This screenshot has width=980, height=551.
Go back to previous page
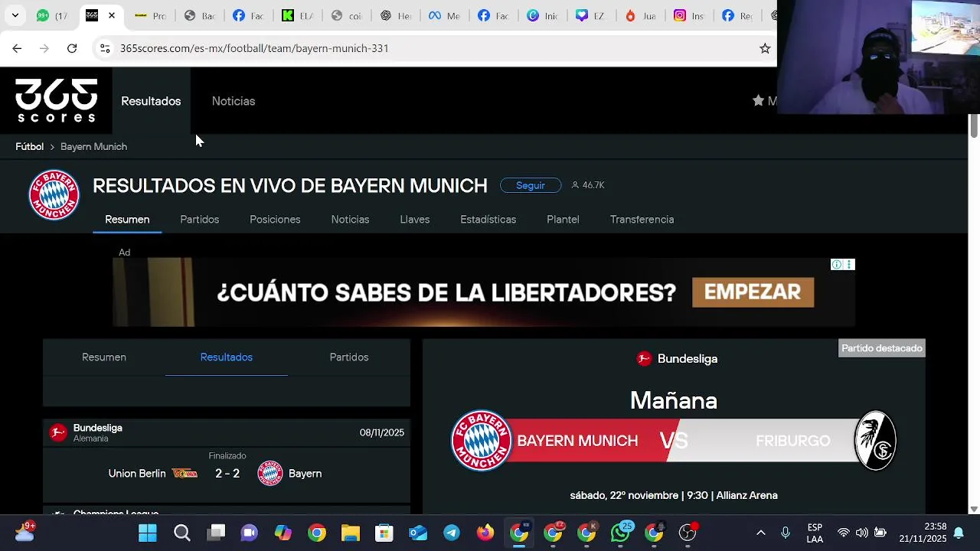click(17, 48)
